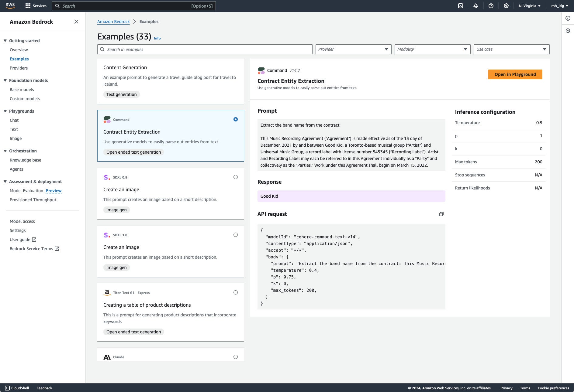
Task: Open the Image playground
Action: tap(16, 138)
